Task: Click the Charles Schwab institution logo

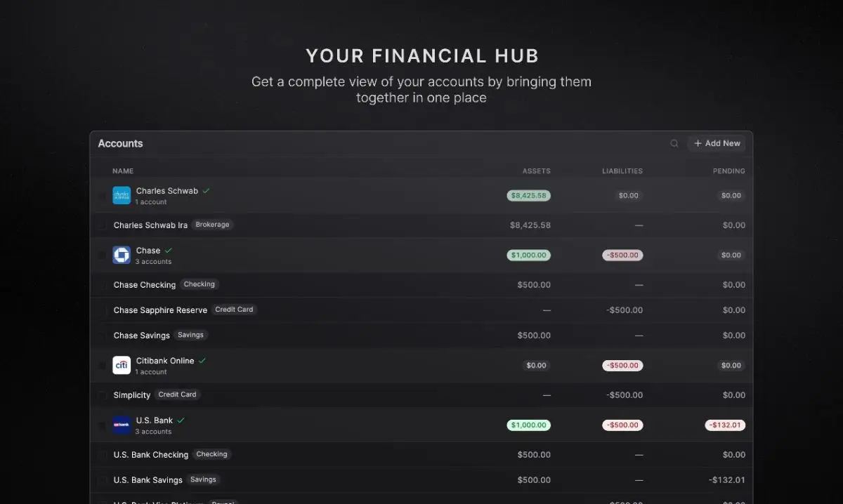Action: tap(122, 195)
